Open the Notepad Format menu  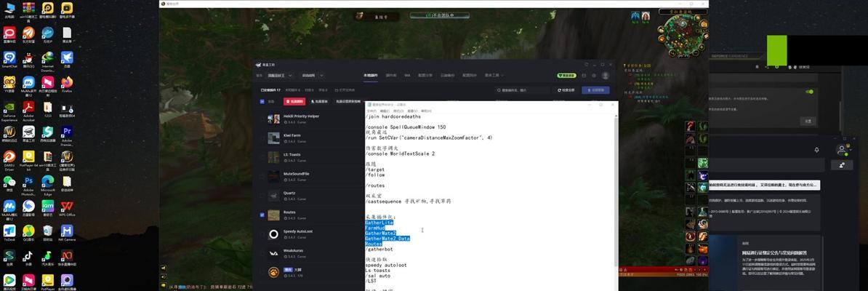(x=398, y=111)
